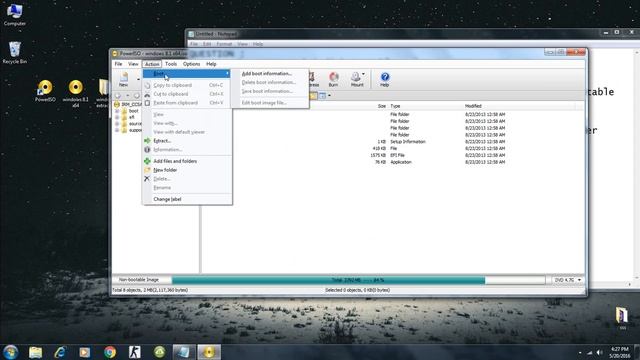
Task: Click the clock in the system tray
Action: (620, 353)
